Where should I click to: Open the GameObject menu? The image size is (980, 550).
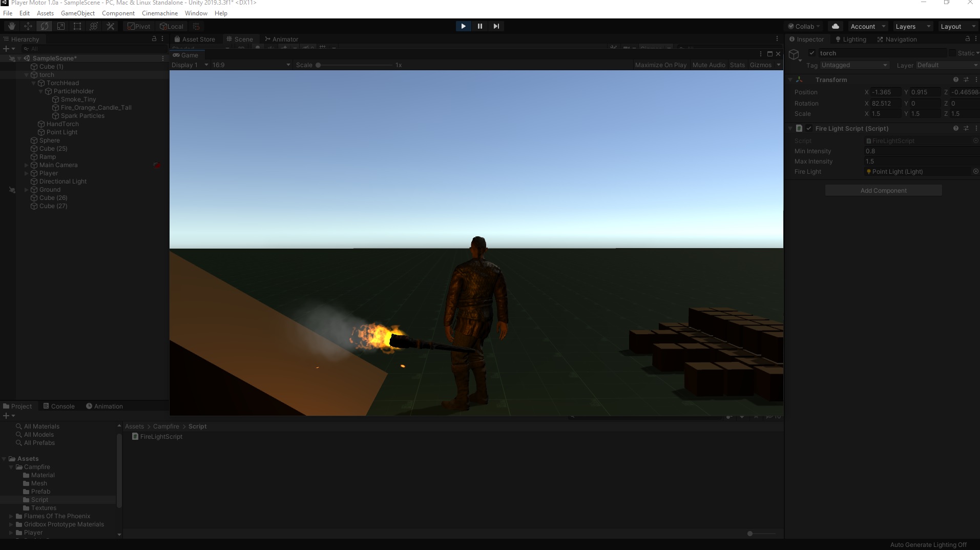coord(78,13)
